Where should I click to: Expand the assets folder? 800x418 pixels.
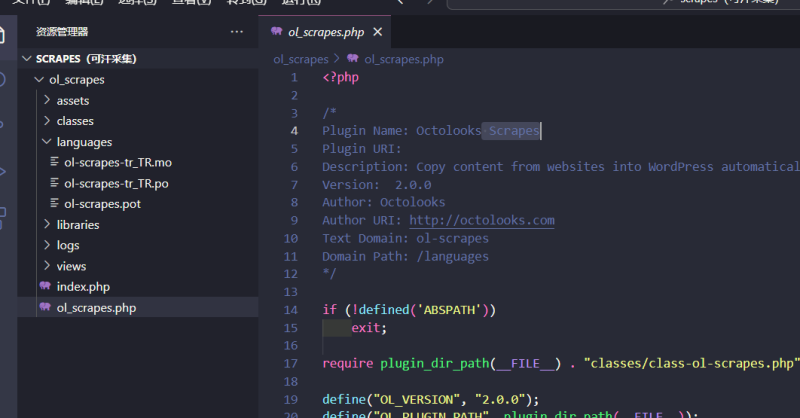[47, 100]
